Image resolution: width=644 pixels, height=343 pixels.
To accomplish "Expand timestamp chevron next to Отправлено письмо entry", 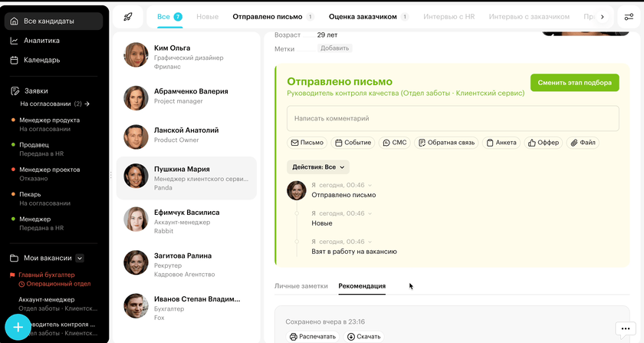I will coord(370,185).
